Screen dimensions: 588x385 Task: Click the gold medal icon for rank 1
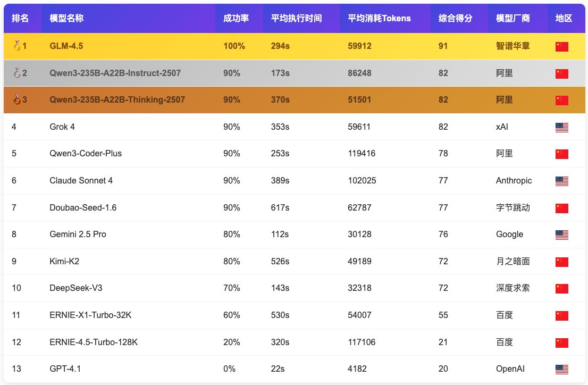(x=17, y=45)
